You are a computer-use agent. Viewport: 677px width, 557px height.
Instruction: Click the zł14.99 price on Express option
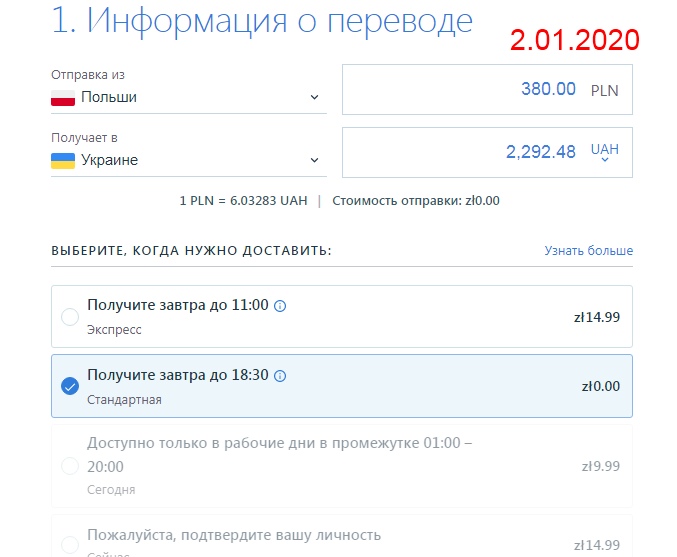(x=597, y=317)
